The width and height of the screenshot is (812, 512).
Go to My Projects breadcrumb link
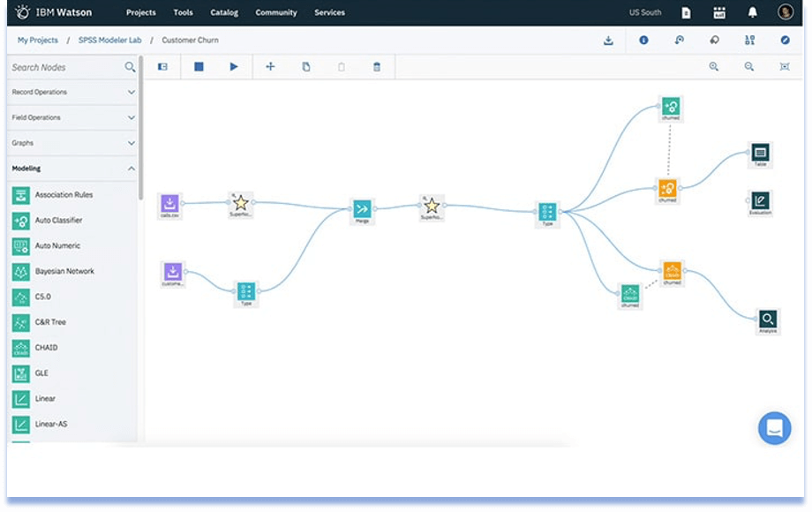pyautogui.click(x=38, y=41)
